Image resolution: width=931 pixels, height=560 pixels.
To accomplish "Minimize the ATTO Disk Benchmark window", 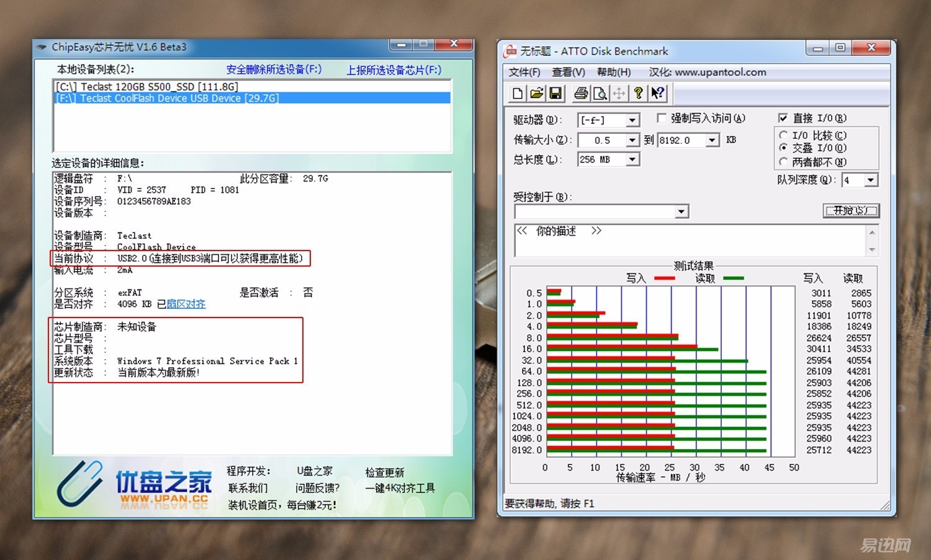I will [x=818, y=48].
